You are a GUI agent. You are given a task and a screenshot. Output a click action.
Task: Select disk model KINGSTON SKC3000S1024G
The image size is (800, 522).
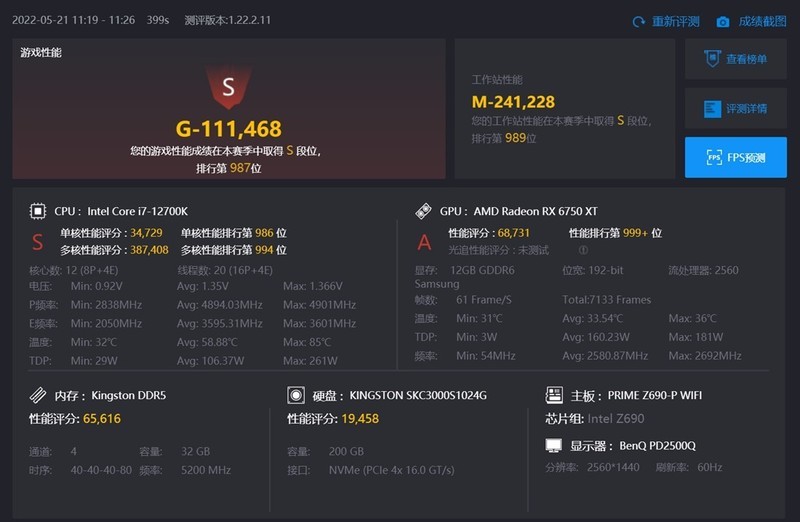418,395
